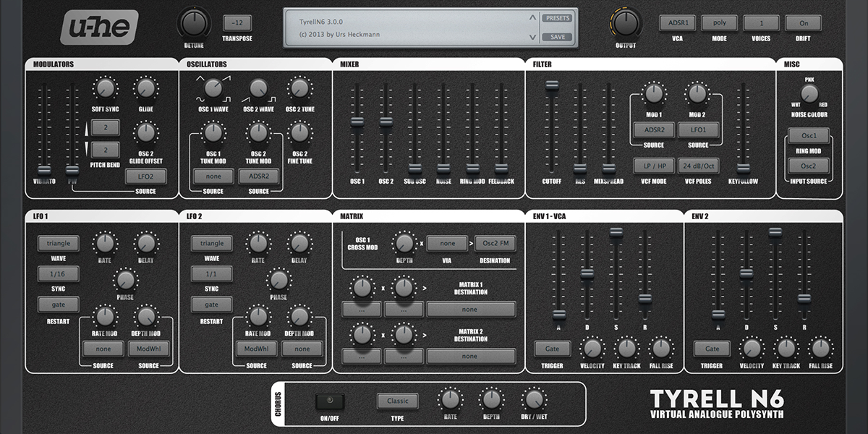This screenshot has height=434, width=868.
Task: Click the LFO 1 Delay knob
Action: [x=147, y=242]
